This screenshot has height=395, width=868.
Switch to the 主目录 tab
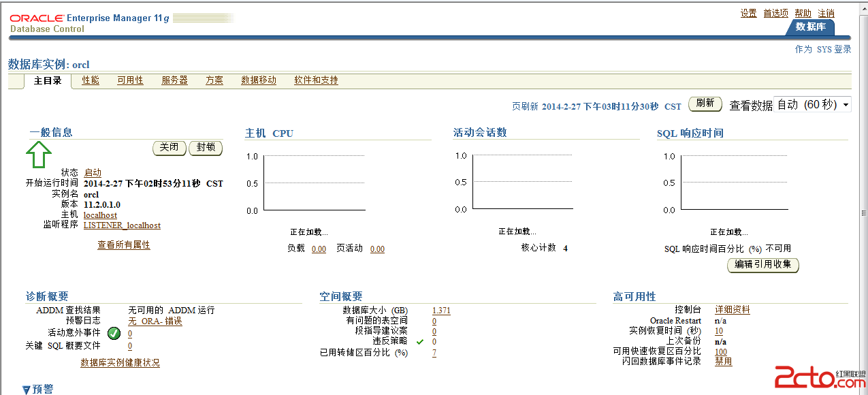(48, 80)
